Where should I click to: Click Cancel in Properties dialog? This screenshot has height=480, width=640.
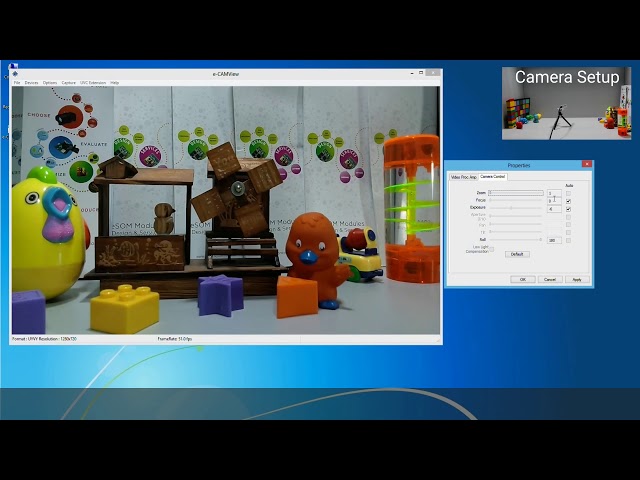tap(550, 280)
